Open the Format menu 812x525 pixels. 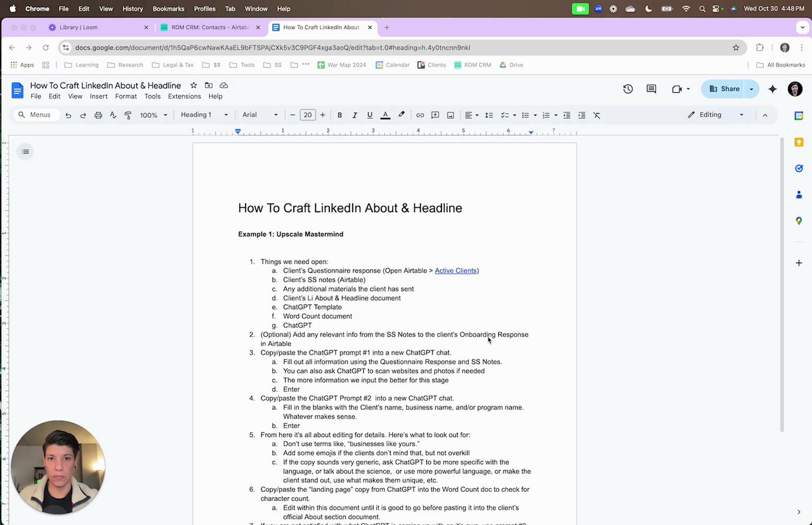tap(126, 96)
